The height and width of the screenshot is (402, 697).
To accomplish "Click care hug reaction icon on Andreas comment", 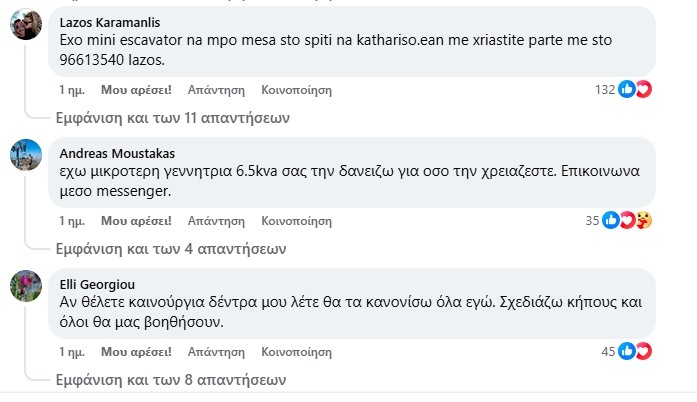I will pos(644,220).
